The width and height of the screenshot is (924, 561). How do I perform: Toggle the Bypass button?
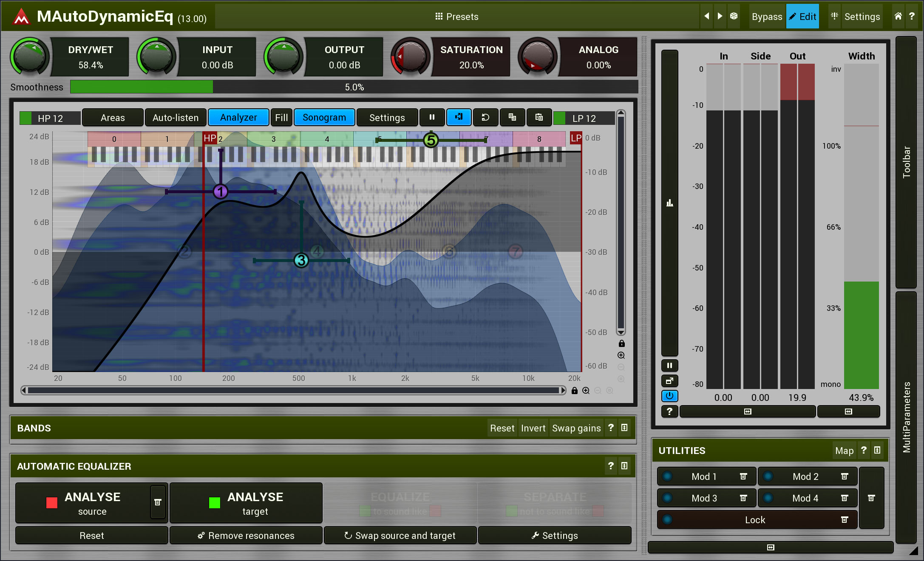pyautogui.click(x=766, y=17)
